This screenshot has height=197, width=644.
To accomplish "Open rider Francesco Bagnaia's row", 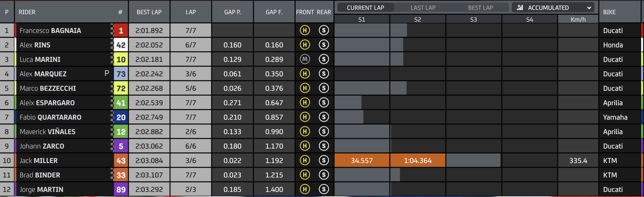I will [x=320, y=31].
